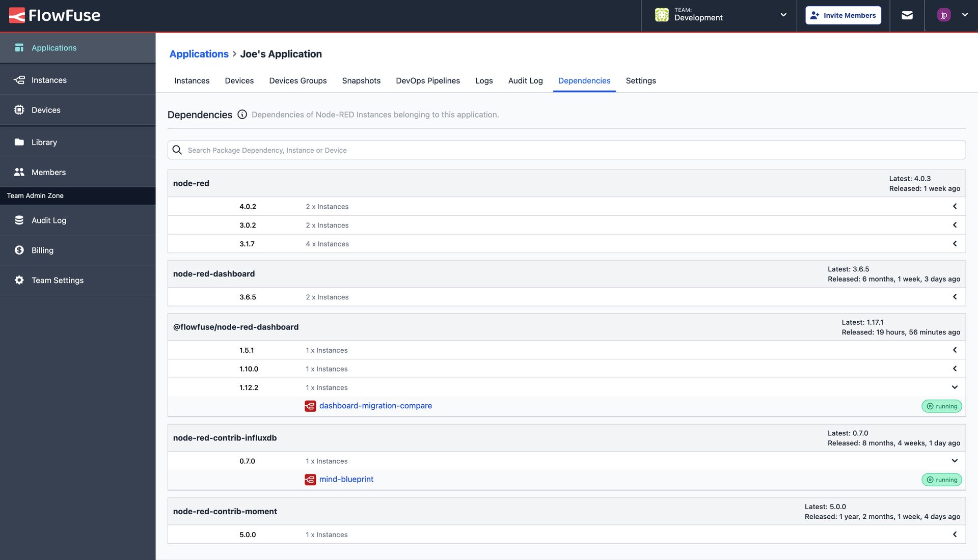978x560 pixels.
Task: Click the Library sidebar icon
Action: point(18,143)
